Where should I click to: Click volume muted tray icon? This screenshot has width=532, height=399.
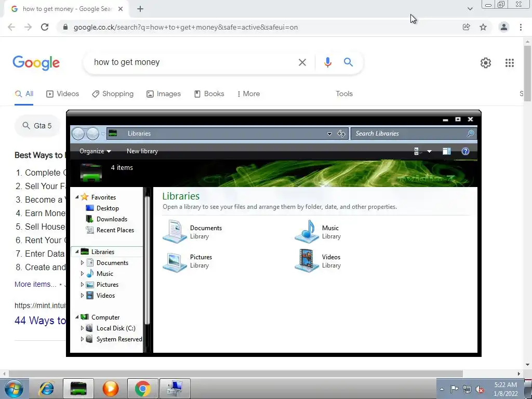[480, 390]
